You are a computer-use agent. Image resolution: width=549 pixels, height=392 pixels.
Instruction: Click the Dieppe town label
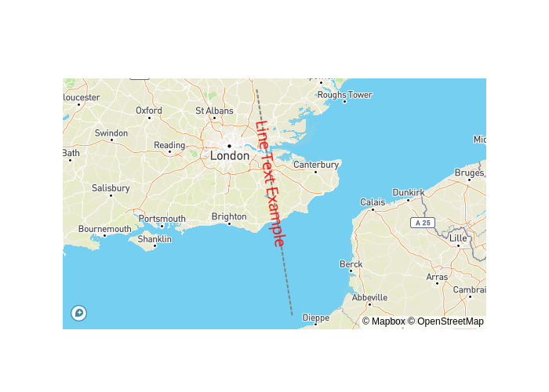click(316, 318)
